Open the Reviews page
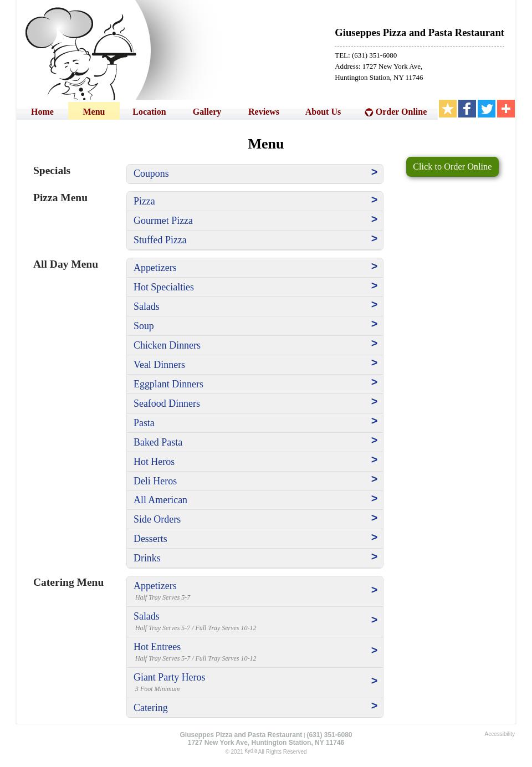 click(263, 112)
